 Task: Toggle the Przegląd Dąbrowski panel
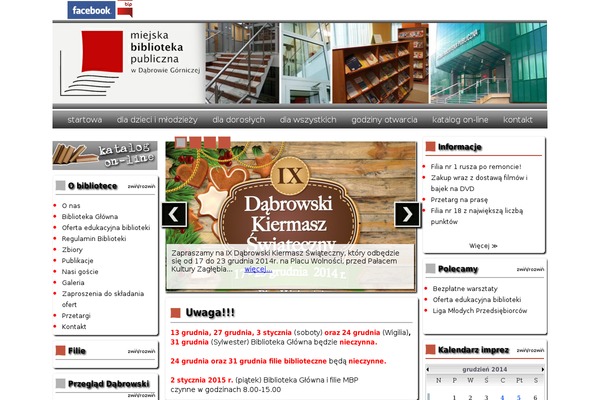tap(141, 395)
